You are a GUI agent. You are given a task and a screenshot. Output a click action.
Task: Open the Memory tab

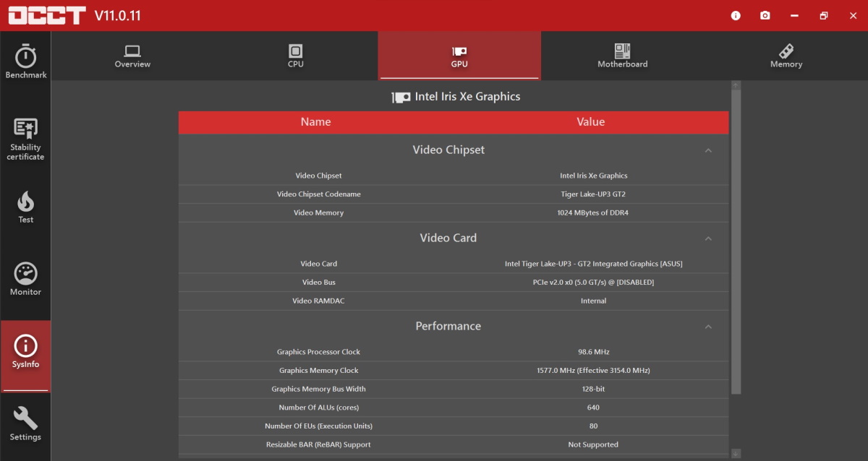[x=786, y=56]
